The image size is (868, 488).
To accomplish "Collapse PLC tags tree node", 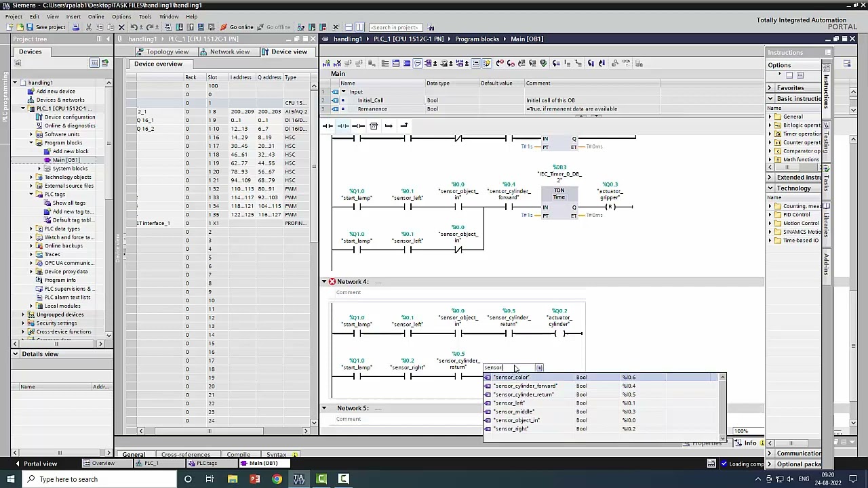I will tap(31, 195).
